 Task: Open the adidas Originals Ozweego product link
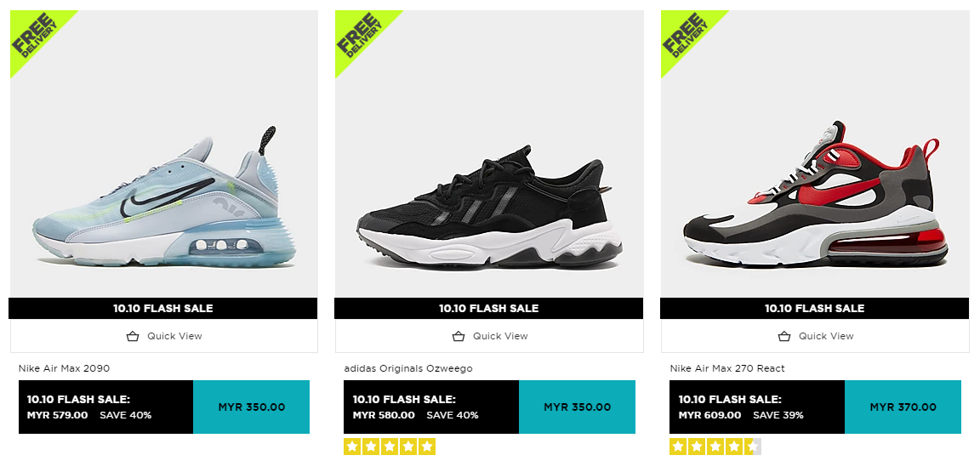(408, 368)
